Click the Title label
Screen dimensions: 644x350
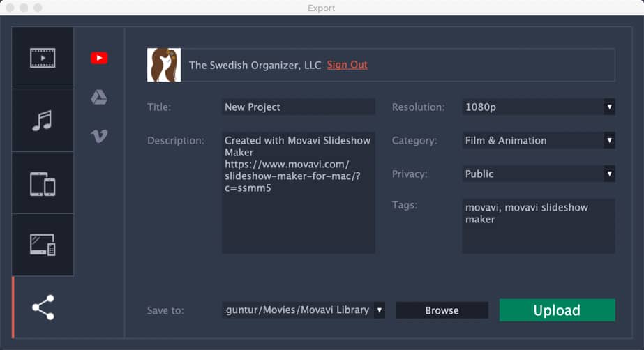159,107
